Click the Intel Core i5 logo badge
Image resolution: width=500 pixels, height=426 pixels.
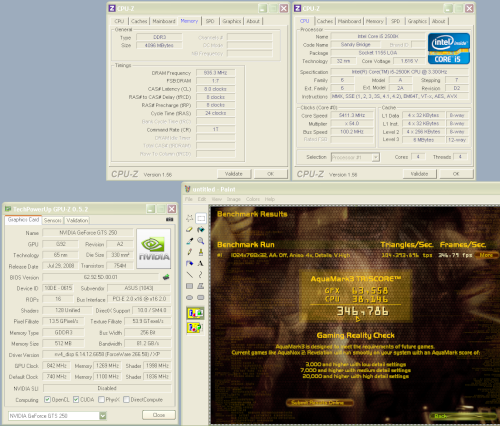point(449,48)
